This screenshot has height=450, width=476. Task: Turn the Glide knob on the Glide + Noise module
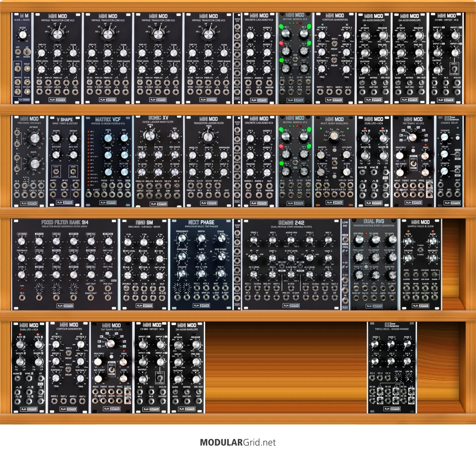(23, 34)
